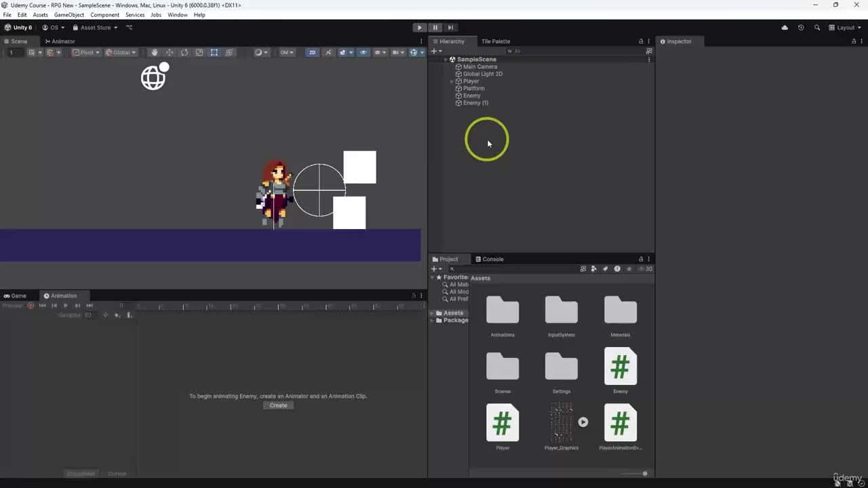Image resolution: width=868 pixels, height=488 pixels.
Task: Open Unity cloud services icon
Action: (x=785, y=28)
